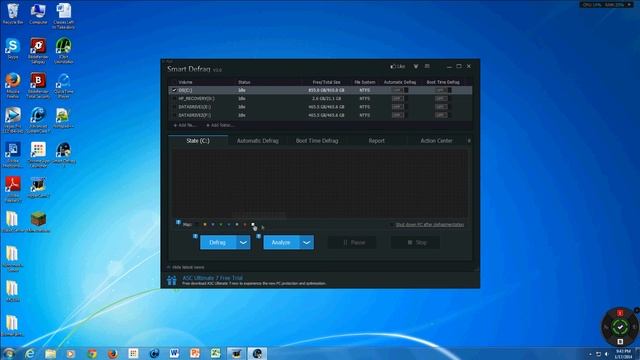Launch Minecraft desktop icon
Screen dimensions: 640x360
point(38,222)
